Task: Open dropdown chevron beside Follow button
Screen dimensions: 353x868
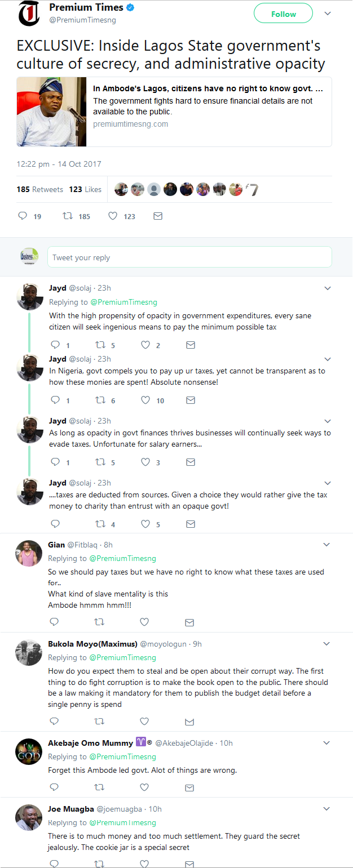Action: [328, 13]
